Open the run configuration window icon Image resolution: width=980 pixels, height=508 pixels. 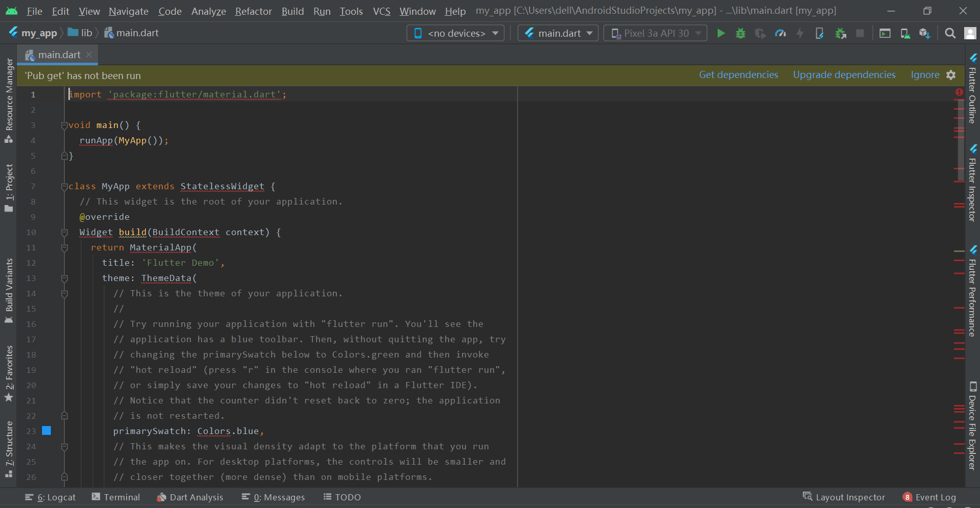tap(885, 33)
